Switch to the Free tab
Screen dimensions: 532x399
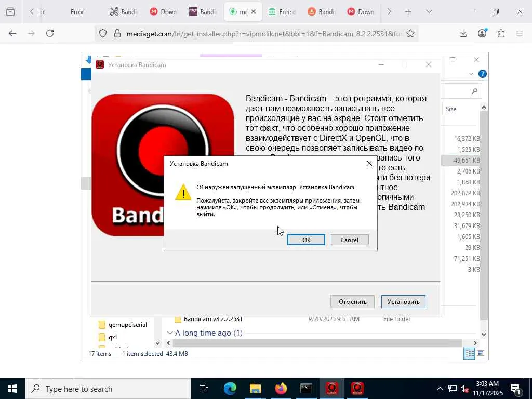pyautogui.click(x=282, y=12)
